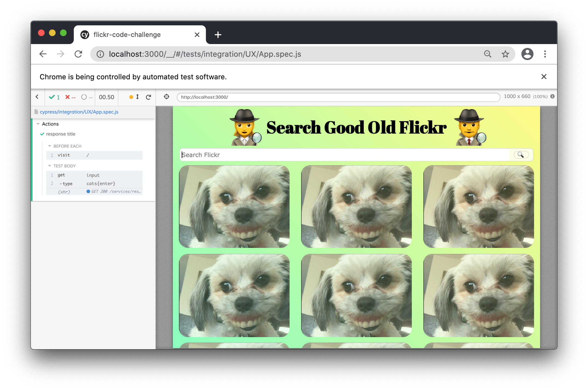Open a new browser tab

(218, 35)
